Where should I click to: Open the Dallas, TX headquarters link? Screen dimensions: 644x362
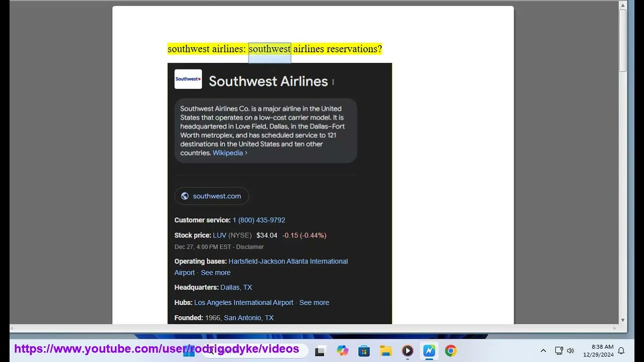[236, 288]
